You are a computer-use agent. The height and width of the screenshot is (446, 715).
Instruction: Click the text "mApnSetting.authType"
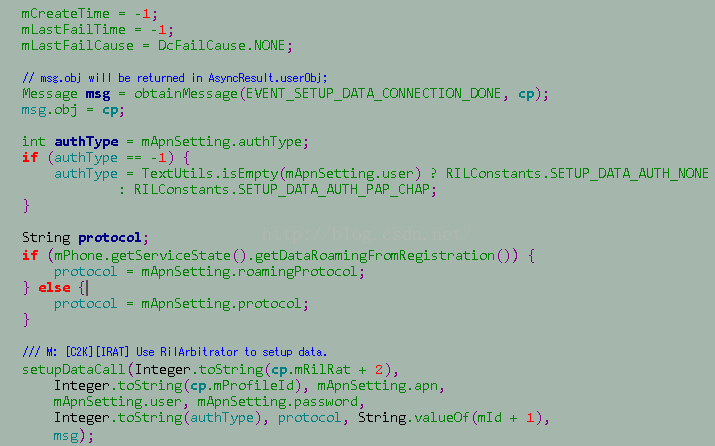point(221,142)
